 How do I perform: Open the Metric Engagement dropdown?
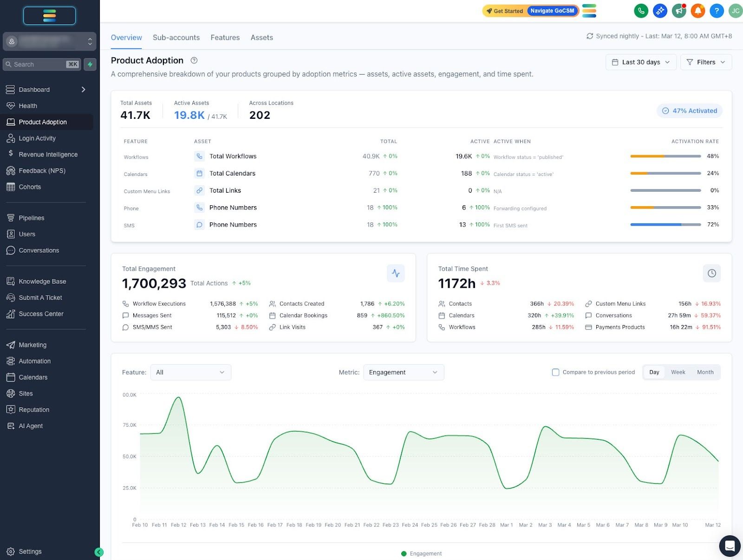tap(403, 372)
